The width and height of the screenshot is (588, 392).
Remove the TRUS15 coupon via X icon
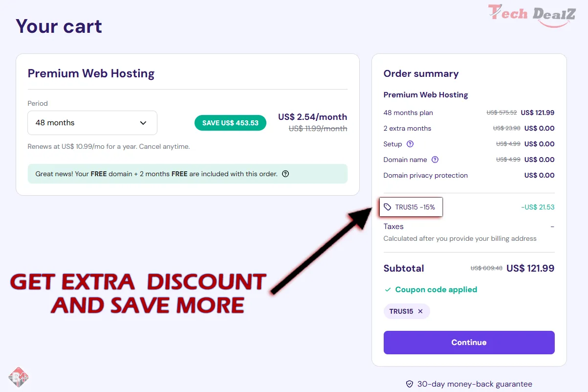click(x=420, y=311)
